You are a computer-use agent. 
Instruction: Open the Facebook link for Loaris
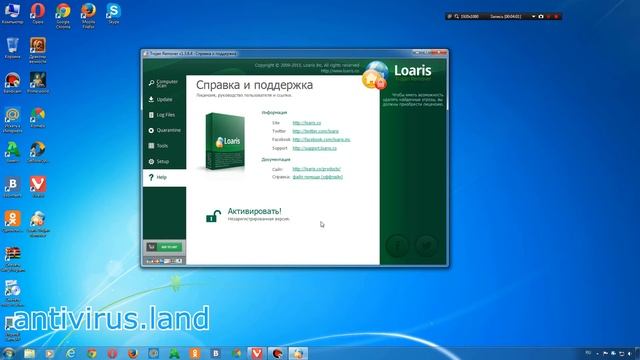click(321, 140)
